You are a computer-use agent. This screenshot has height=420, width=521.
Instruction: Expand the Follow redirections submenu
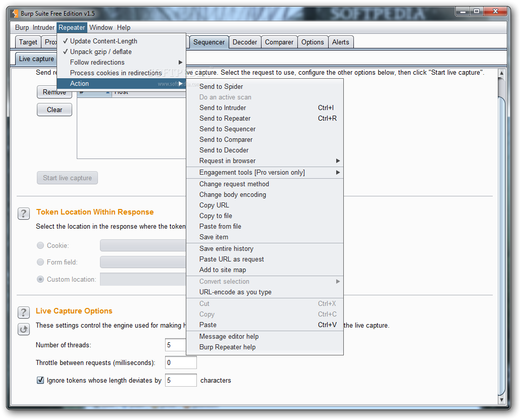(x=121, y=63)
